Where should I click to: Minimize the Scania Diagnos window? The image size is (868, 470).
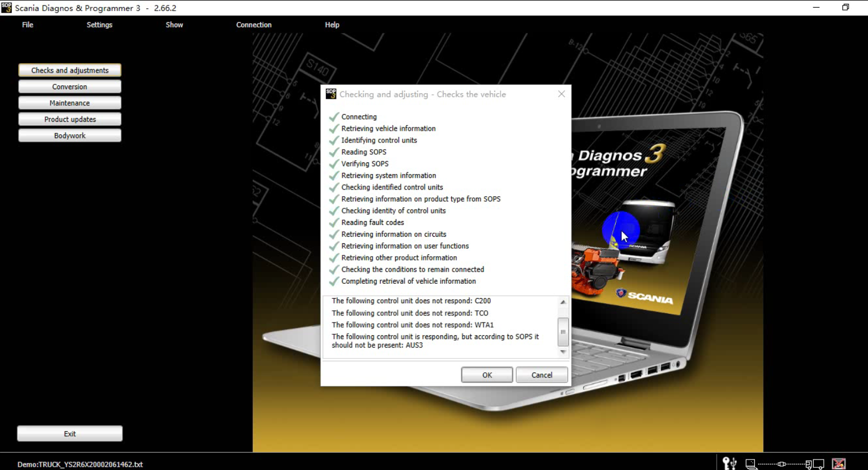[816, 8]
